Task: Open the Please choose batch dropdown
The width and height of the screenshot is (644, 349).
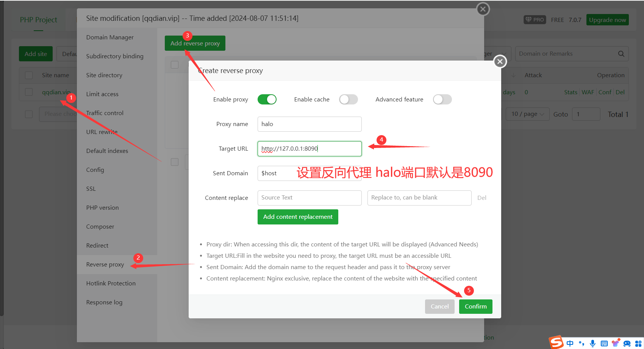Action: click(58, 114)
